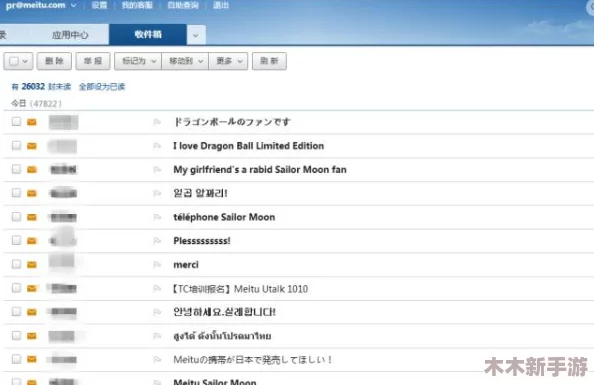Viewport: 594px width, 385px height.
Task: Click envelope icon of Plesssssssss! mail
Action: [32, 241]
